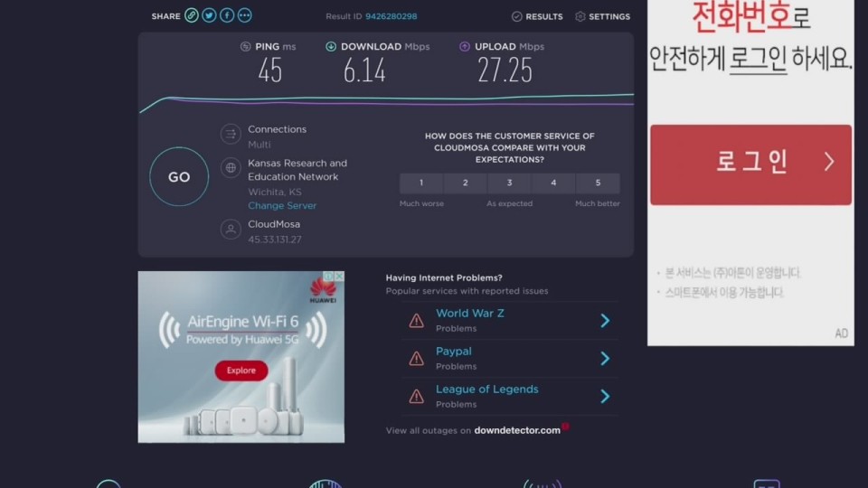The width and height of the screenshot is (868, 488).
Task: Click upload speed value 27.25
Action: coord(505,70)
